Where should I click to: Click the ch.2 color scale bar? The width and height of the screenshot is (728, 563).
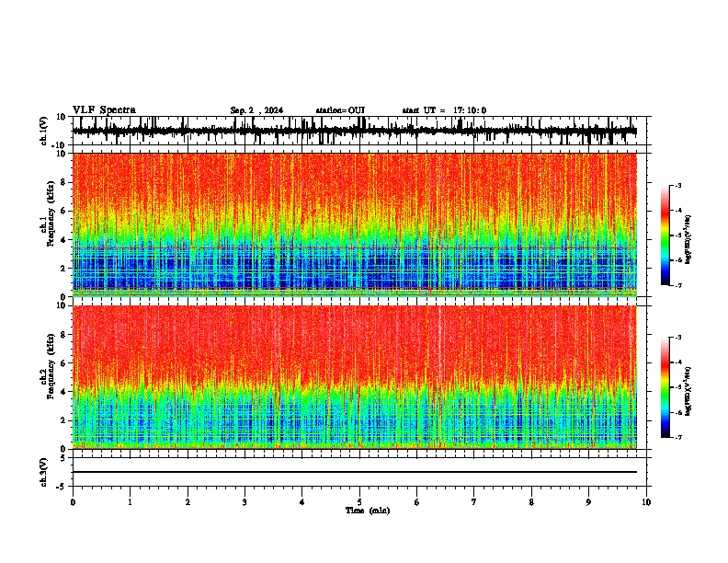tap(665, 387)
